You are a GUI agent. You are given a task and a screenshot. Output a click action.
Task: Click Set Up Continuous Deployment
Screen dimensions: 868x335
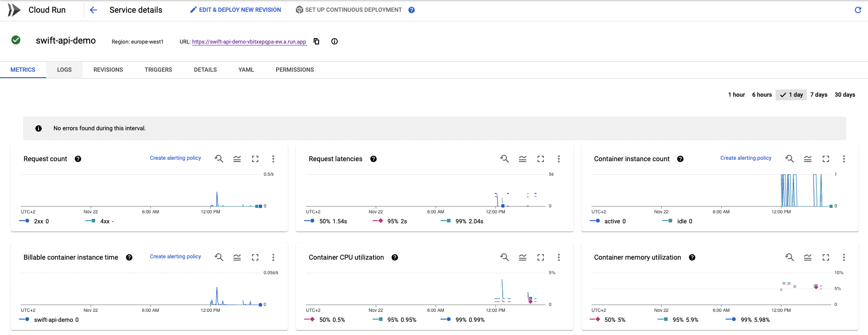pos(349,10)
